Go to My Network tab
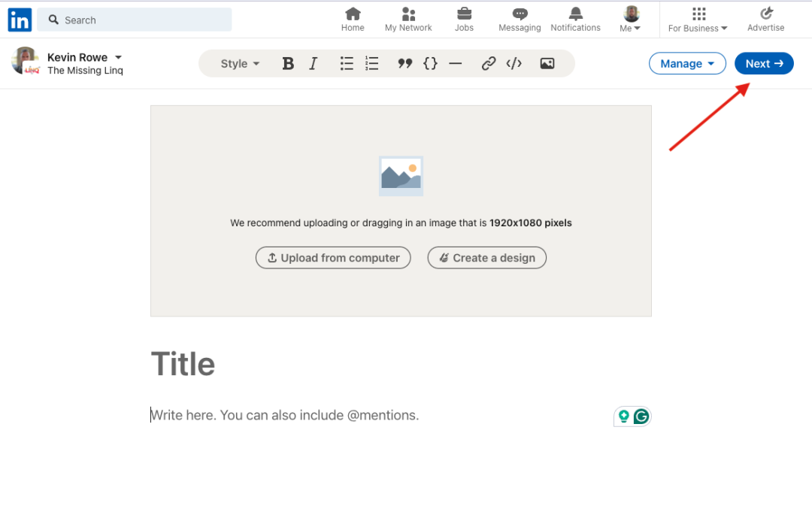 (x=408, y=20)
